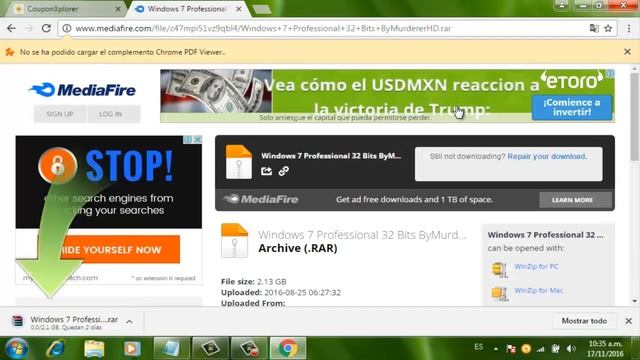Click the LOG IN button

[111, 114]
